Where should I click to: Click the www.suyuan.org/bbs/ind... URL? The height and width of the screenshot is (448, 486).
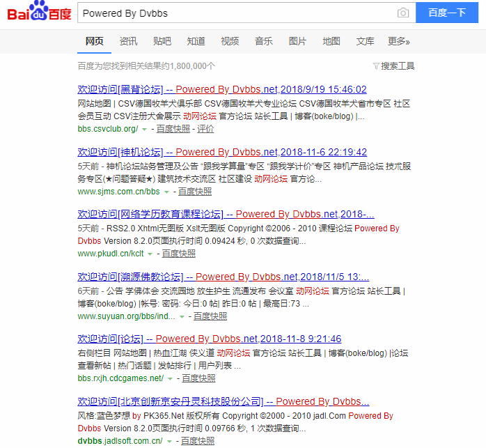[126, 316]
